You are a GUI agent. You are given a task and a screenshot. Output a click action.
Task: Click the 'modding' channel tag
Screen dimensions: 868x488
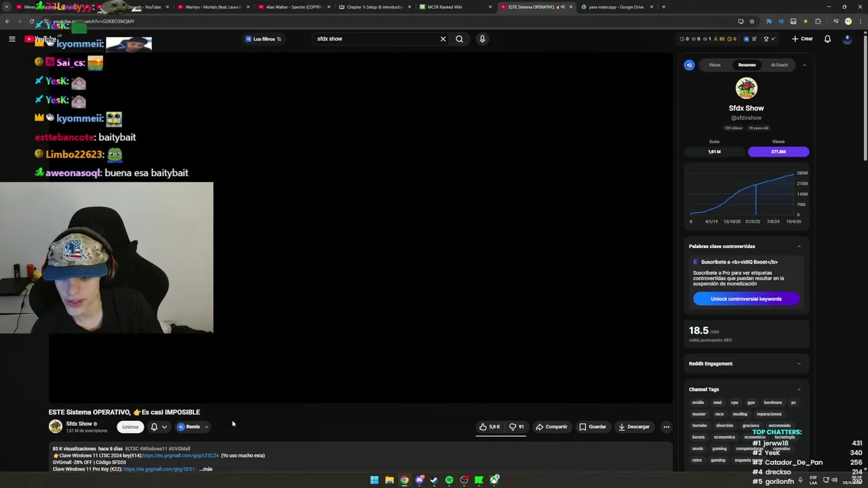pyautogui.click(x=741, y=414)
